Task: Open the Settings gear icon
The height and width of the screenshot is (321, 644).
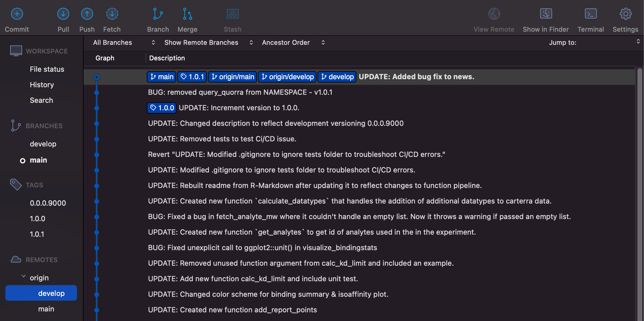Action: click(x=626, y=14)
